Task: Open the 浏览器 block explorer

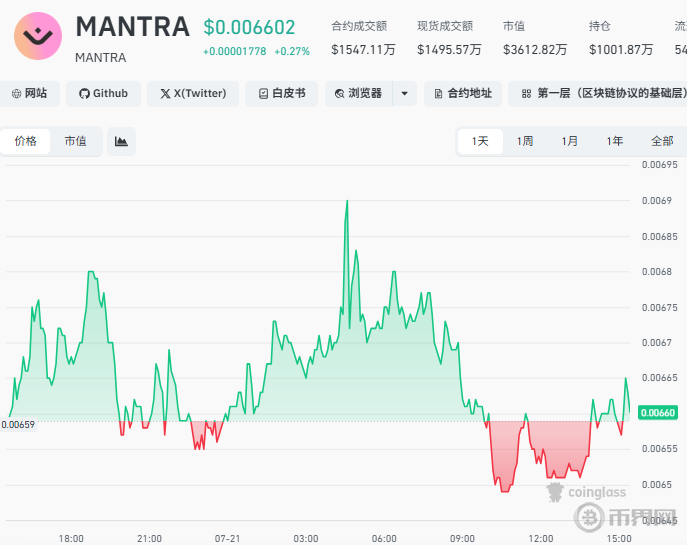Action: click(x=358, y=93)
